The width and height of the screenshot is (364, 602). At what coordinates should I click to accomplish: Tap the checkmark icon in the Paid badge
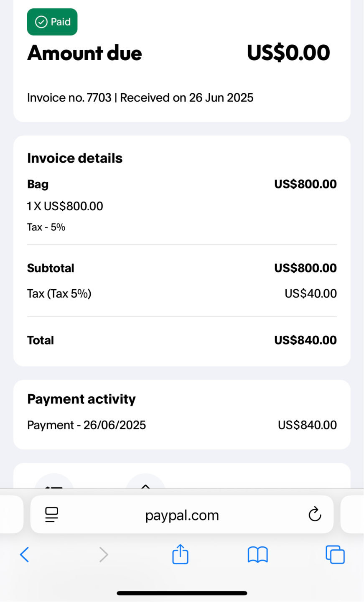click(41, 22)
